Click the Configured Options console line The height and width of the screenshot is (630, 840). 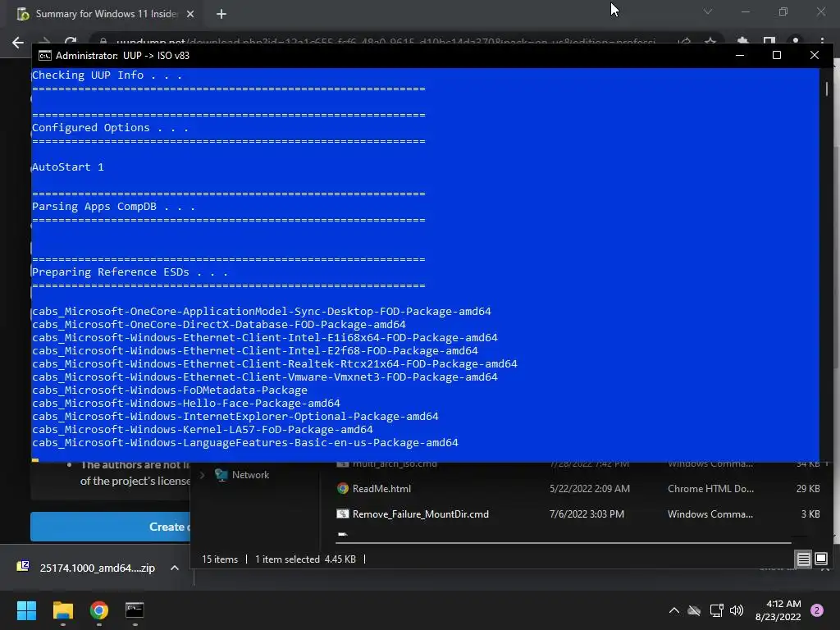coord(111,128)
